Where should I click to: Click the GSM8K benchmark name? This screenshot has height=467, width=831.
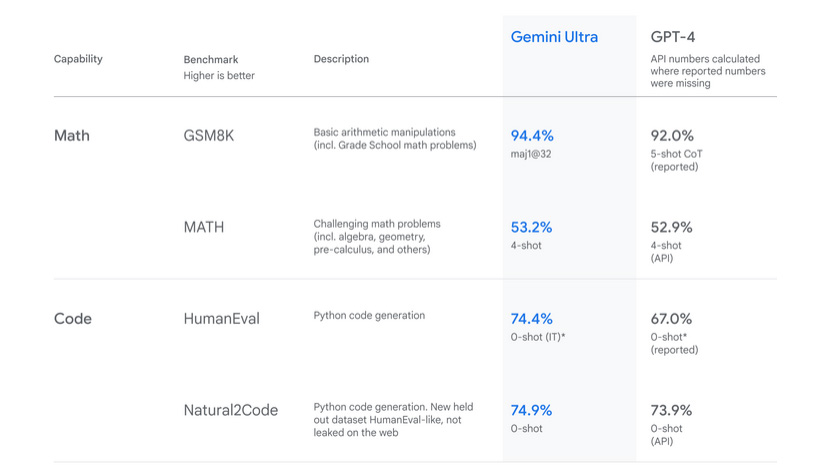[209, 135]
